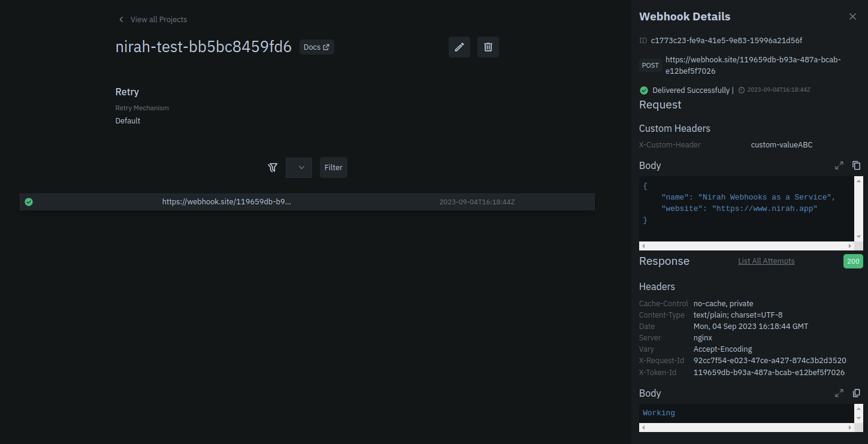Open the Docs external link
The width and height of the screenshot is (868, 444).
(316, 47)
